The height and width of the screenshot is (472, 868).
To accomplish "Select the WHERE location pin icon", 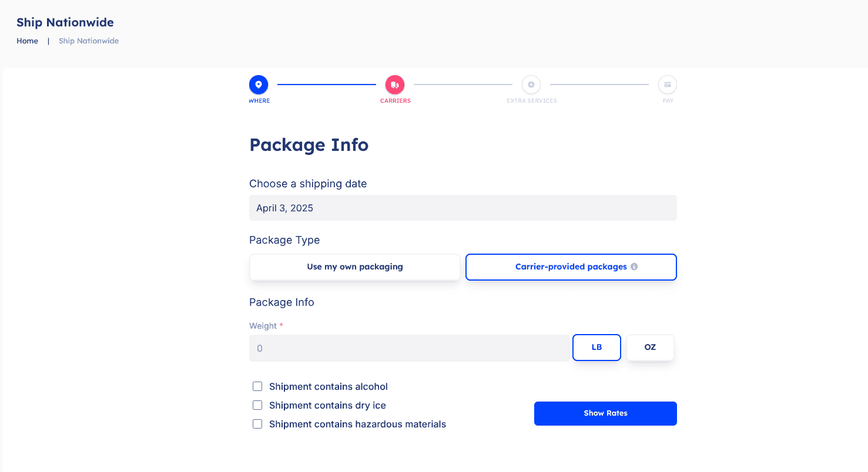I will (259, 85).
